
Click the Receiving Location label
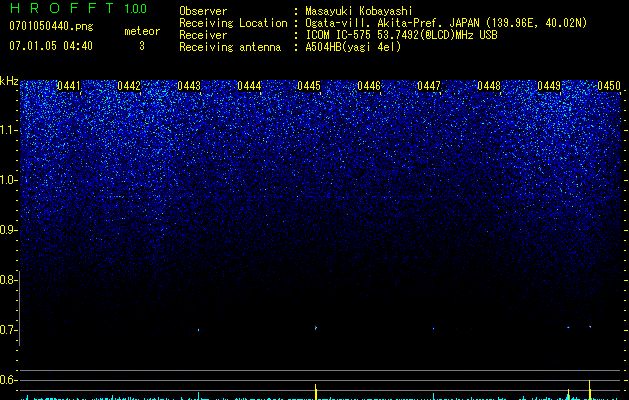233,23
